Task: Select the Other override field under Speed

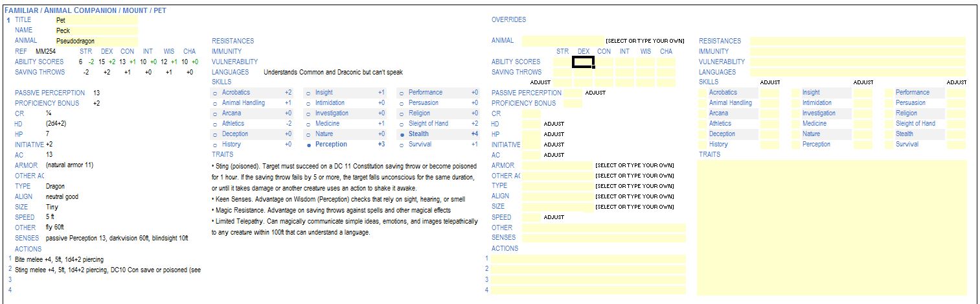Action: [x=604, y=228]
